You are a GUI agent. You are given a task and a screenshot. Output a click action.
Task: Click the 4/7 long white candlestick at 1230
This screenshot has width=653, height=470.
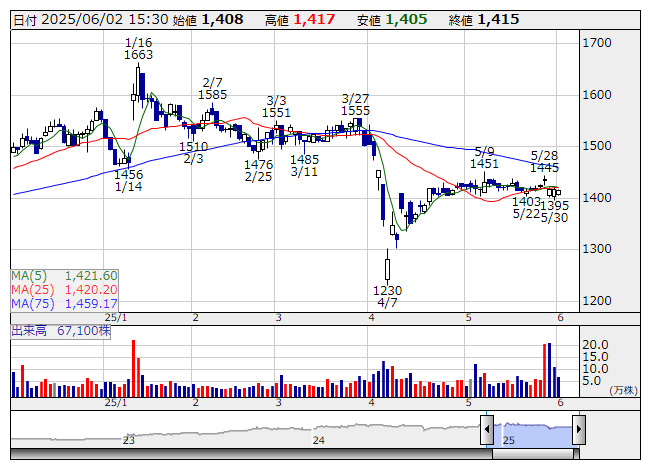click(x=388, y=269)
